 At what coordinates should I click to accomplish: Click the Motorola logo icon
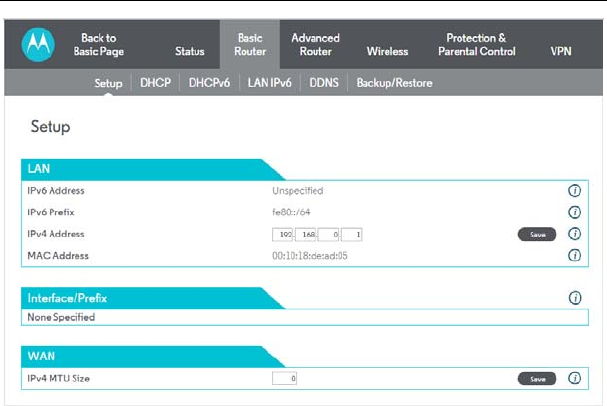(38, 45)
